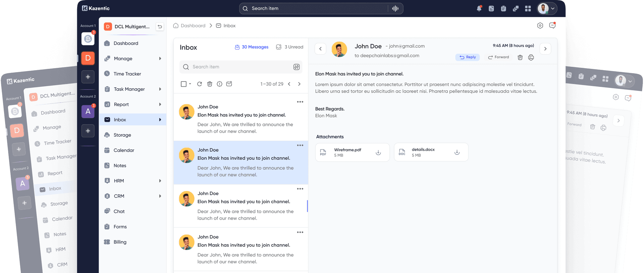The height and width of the screenshot is (273, 644).
Task: Print the open email
Action: click(531, 57)
